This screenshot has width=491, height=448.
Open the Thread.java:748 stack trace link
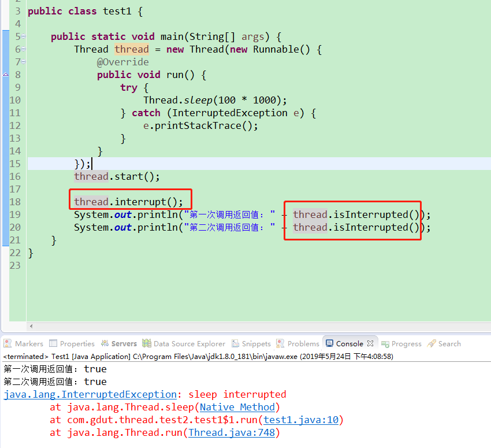(x=232, y=432)
